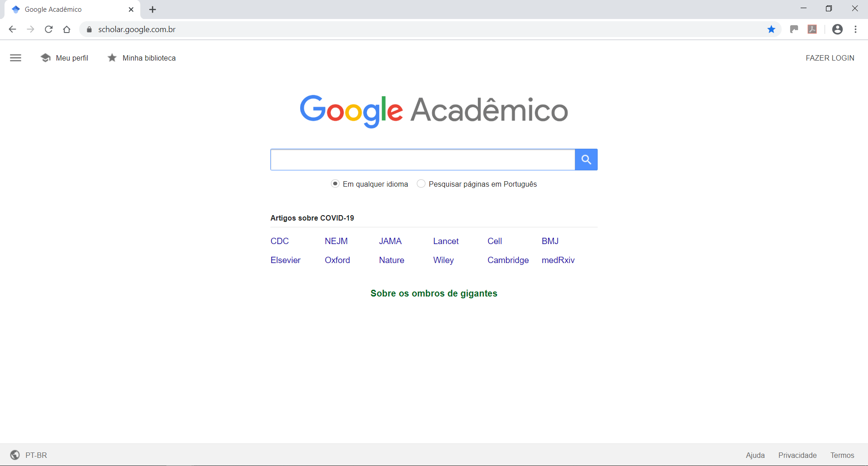868x466 pixels.
Task: Click inside the search input field
Action: (x=423, y=159)
